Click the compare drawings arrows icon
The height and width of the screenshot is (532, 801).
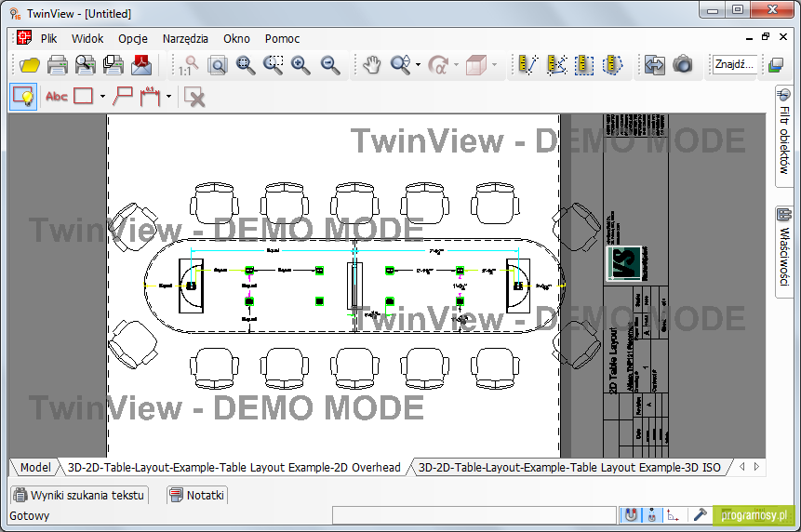[654, 65]
